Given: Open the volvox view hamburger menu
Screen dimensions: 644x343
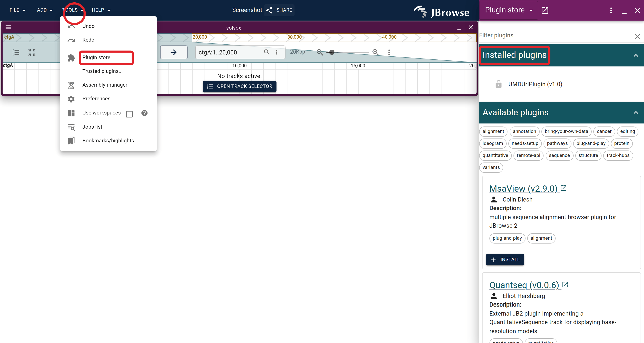Looking at the screenshot, I should tap(9, 27).
